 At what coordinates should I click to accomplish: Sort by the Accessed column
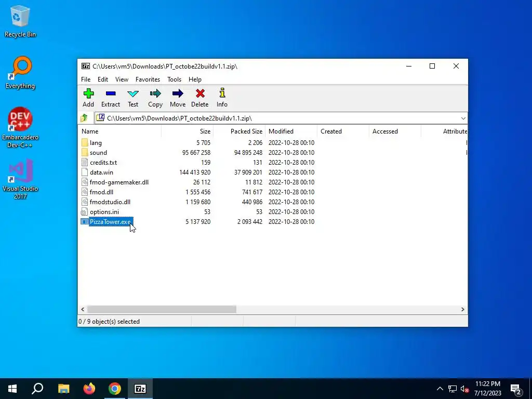pos(395,131)
